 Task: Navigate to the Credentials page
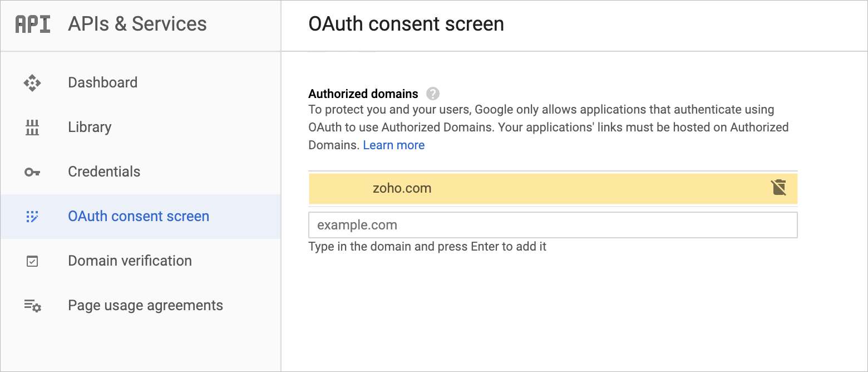[104, 172]
